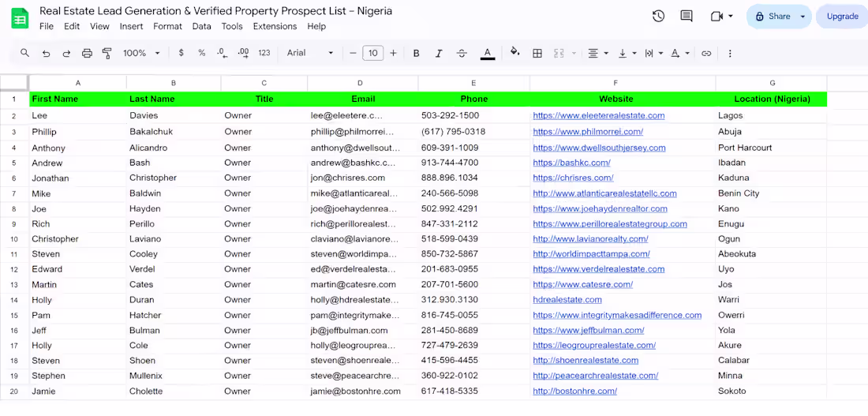This screenshot has width=868, height=416.
Task: Open the joehaydenrealtor.com link
Action: [x=600, y=209]
